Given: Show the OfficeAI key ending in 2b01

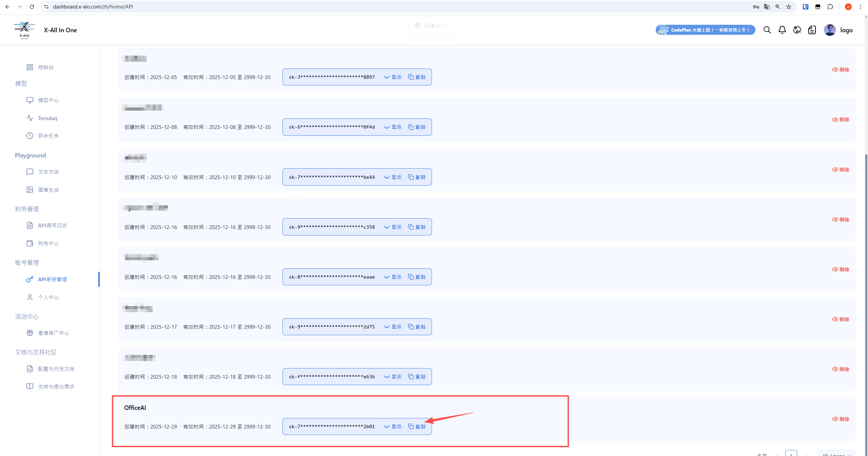Looking at the screenshot, I should point(393,426).
